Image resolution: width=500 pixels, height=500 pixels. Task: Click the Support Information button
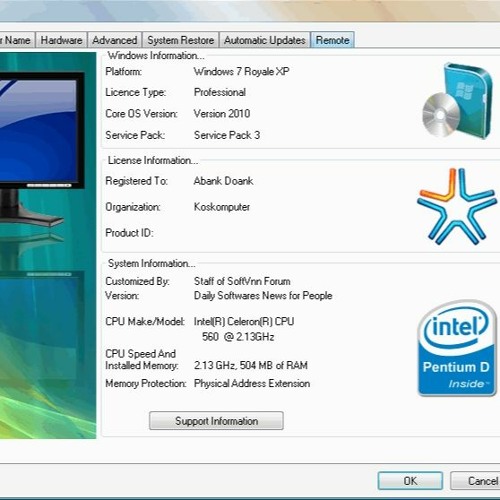[x=216, y=421]
